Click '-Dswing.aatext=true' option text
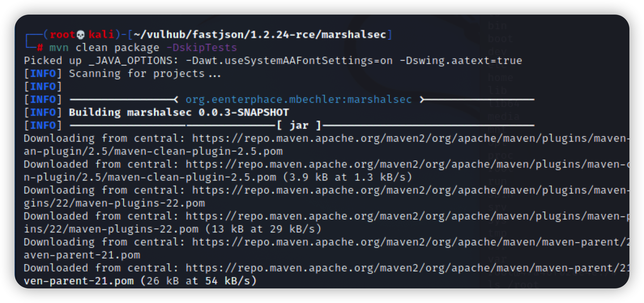The height and width of the screenshot is (303, 644). [x=461, y=60]
